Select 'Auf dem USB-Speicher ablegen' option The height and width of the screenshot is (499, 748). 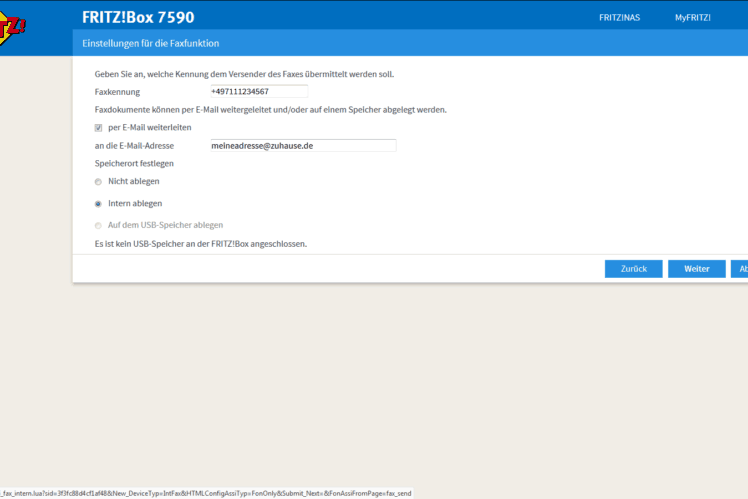point(98,226)
